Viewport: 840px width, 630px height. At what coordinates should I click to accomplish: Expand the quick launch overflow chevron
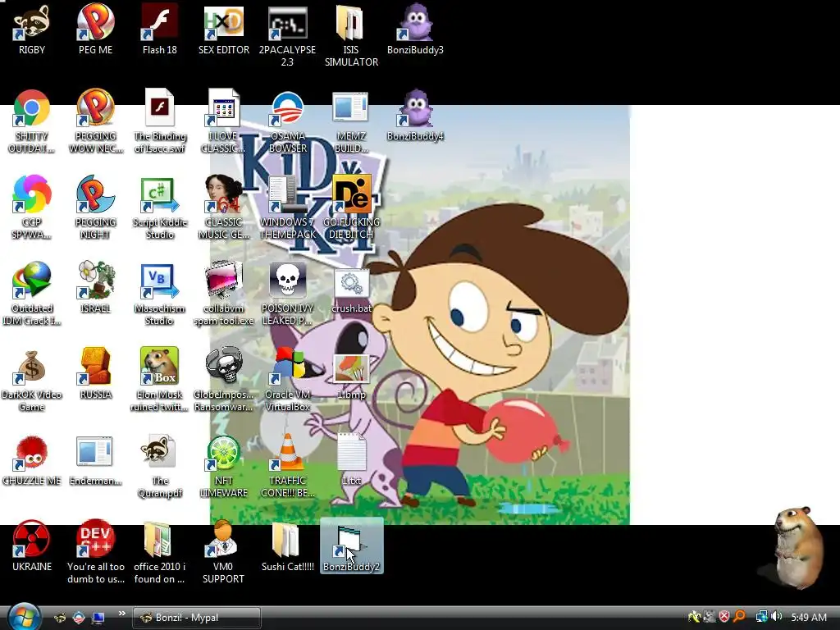pyautogui.click(x=121, y=614)
